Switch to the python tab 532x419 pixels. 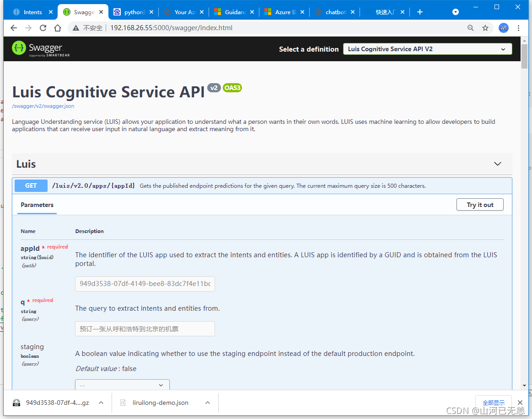click(x=132, y=12)
